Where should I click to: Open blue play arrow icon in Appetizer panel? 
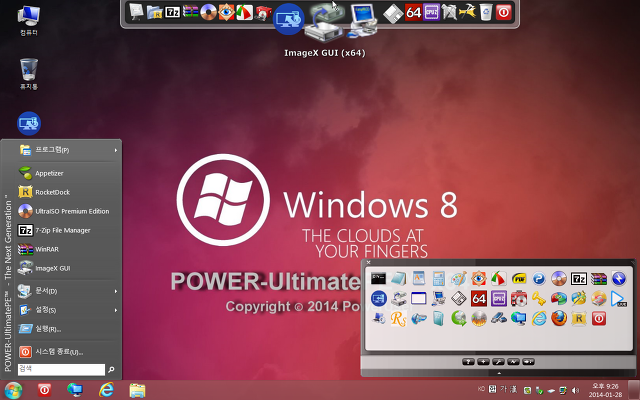point(619,298)
